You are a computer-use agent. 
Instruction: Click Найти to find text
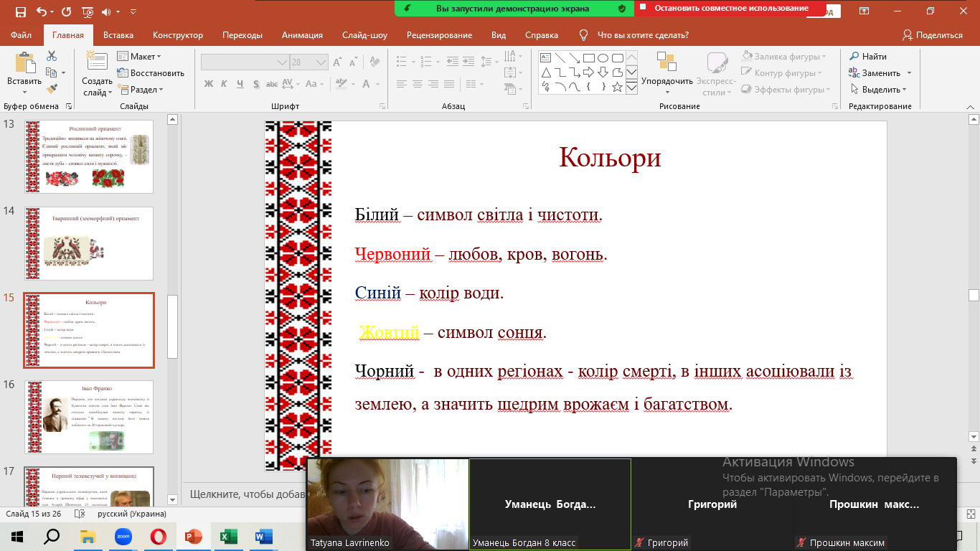click(x=869, y=57)
